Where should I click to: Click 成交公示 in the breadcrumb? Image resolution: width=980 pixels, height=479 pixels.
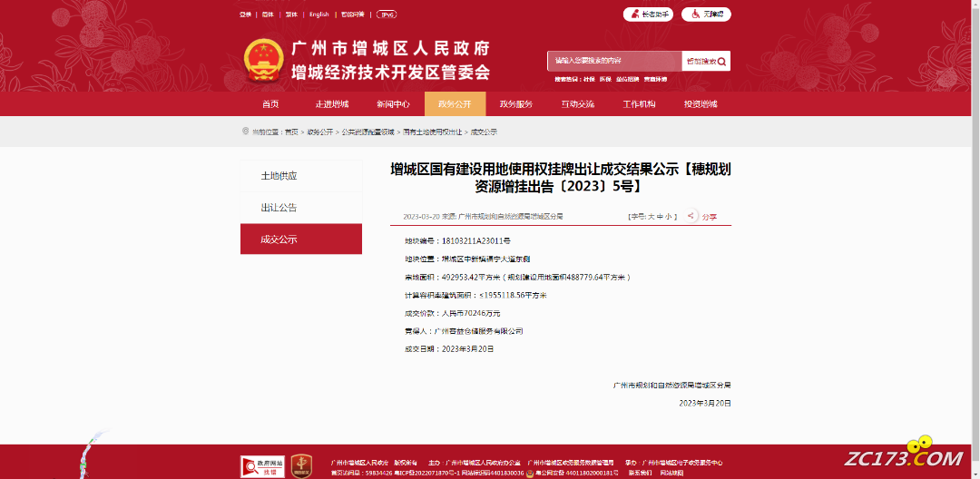click(x=483, y=132)
